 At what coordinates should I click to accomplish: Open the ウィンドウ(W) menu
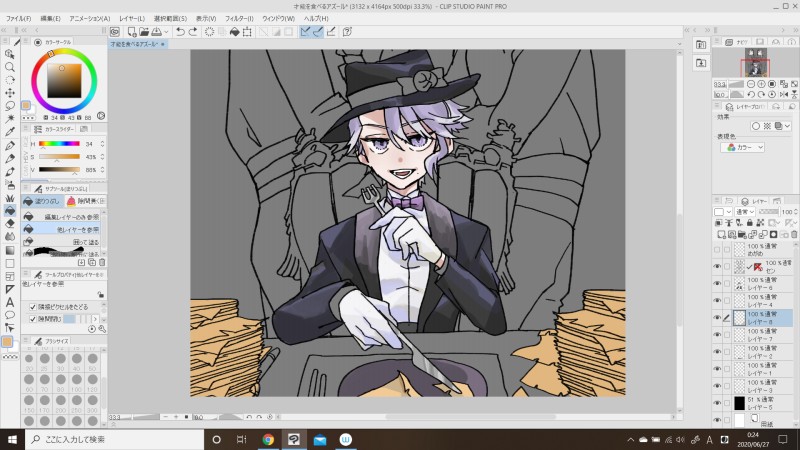click(279, 18)
